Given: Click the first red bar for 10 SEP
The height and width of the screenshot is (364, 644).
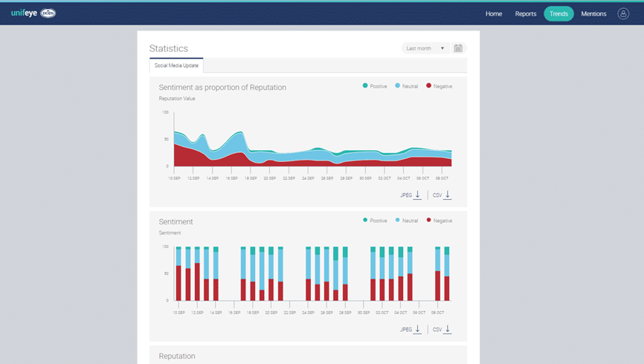Looking at the screenshot, I should 178,283.
